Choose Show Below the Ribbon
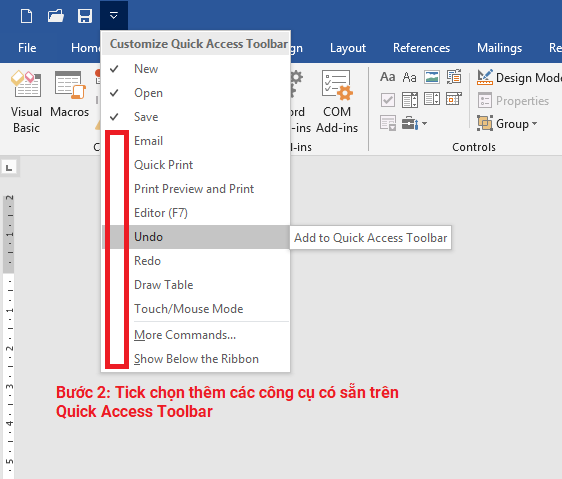Screen dimensions: 562x479 (196, 359)
